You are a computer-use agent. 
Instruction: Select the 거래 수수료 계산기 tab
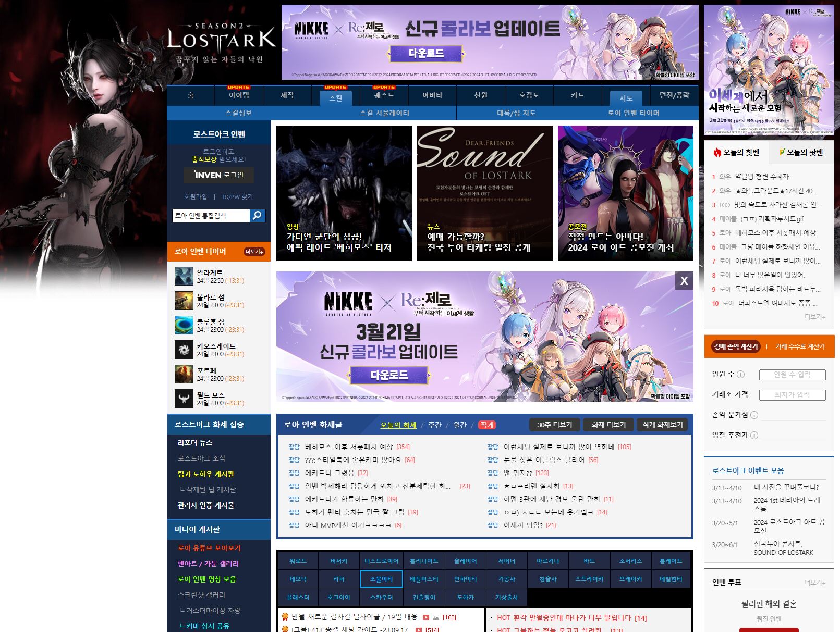[x=800, y=346]
